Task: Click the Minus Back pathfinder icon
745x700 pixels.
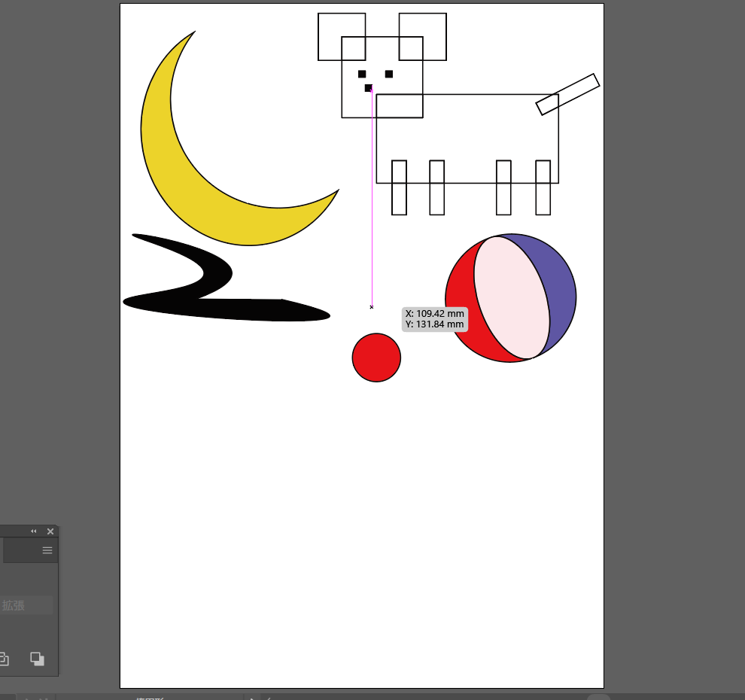Action: click(37, 659)
